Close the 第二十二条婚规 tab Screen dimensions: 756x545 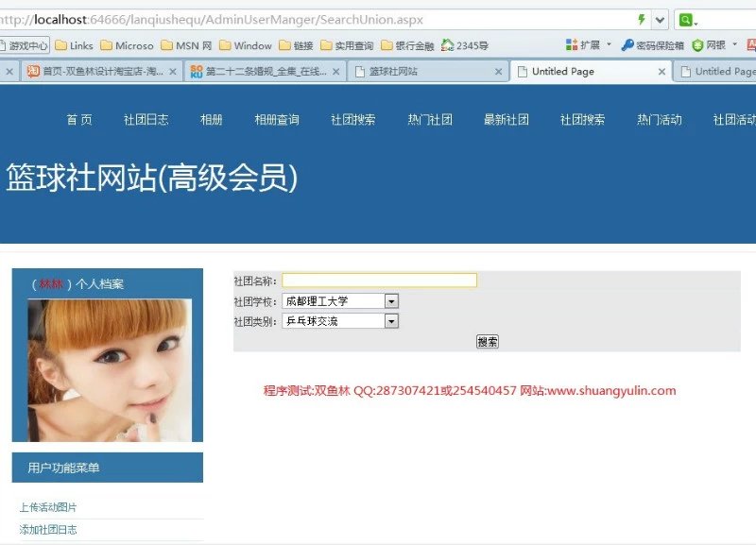(336, 72)
